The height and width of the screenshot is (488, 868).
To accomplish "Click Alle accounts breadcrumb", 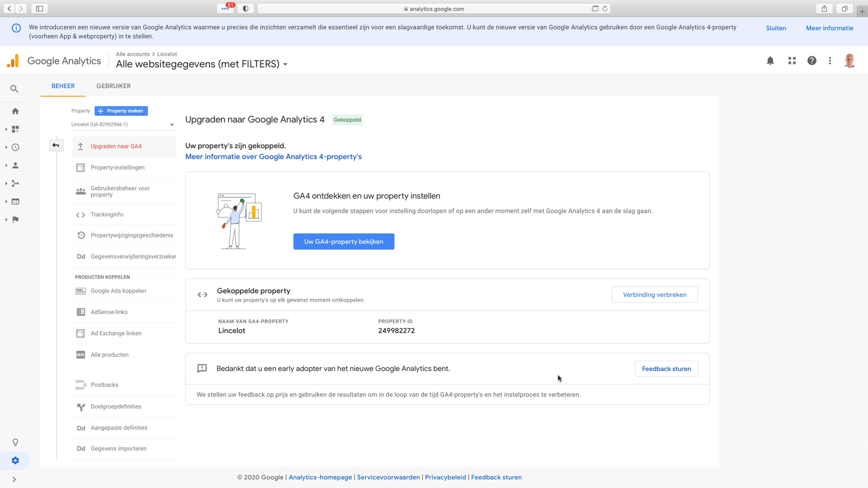I will click(133, 54).
